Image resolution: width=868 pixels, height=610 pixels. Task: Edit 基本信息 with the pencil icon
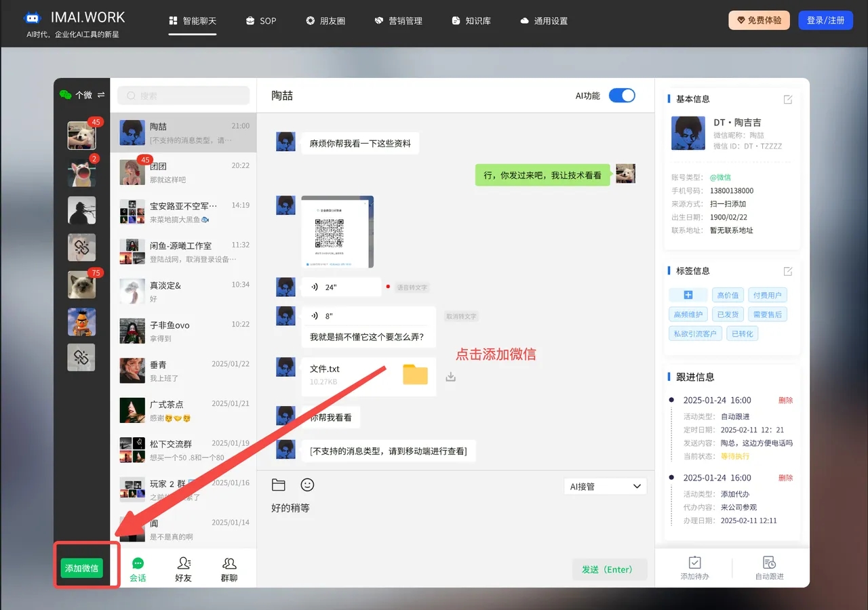tap(787, 100)
